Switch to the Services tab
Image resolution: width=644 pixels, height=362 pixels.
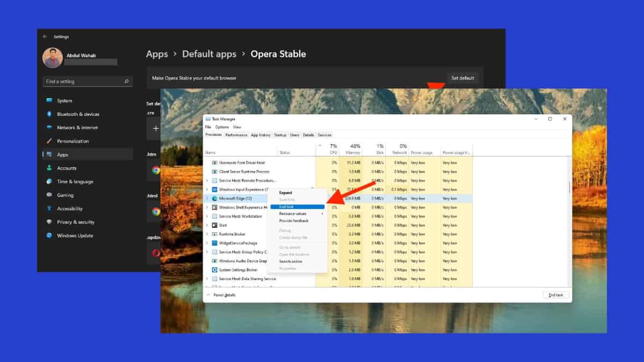(325, 135)
